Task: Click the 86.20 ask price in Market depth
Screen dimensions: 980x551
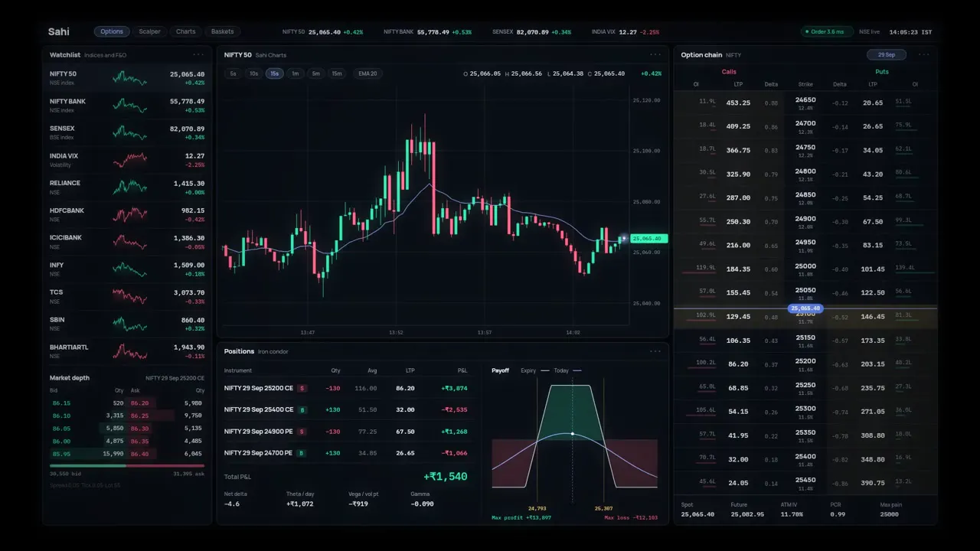Action: pos(139,403)
